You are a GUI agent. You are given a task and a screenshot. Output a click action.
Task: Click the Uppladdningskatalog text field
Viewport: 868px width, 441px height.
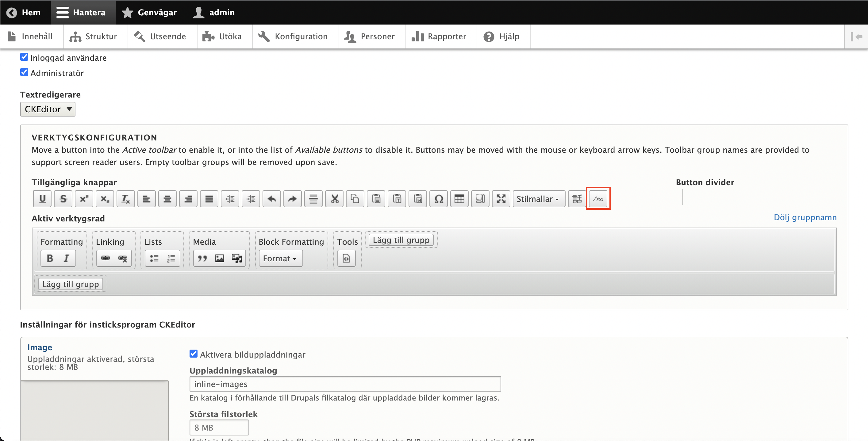pyautogui.click(x=345, y=384)
